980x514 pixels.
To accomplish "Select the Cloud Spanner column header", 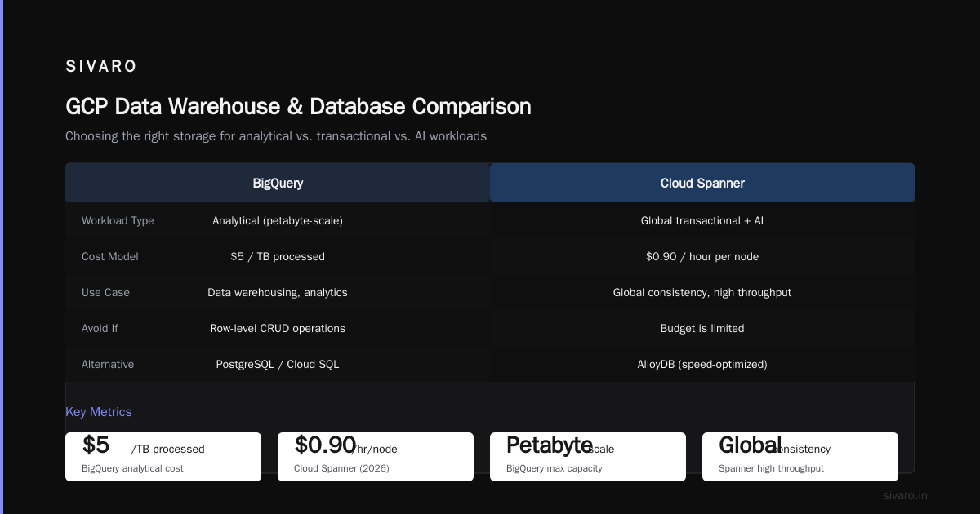I will click(x=702, y=183).
